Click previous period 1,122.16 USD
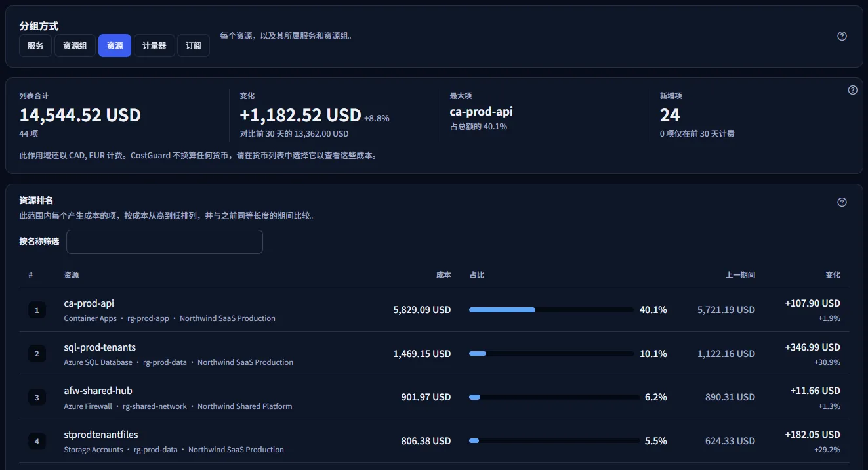This screenshot has width=868, height=470. [726, 354]
